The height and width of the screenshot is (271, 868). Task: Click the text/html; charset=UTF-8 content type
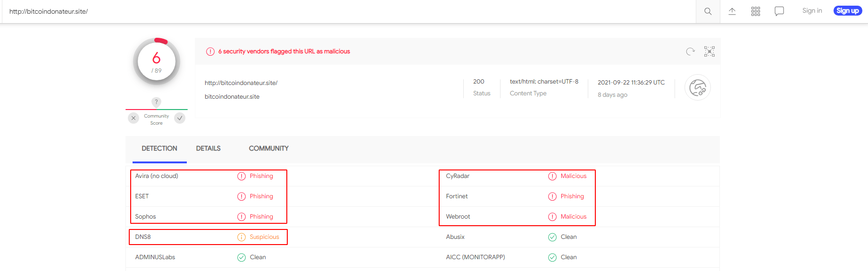coord(544,82)
